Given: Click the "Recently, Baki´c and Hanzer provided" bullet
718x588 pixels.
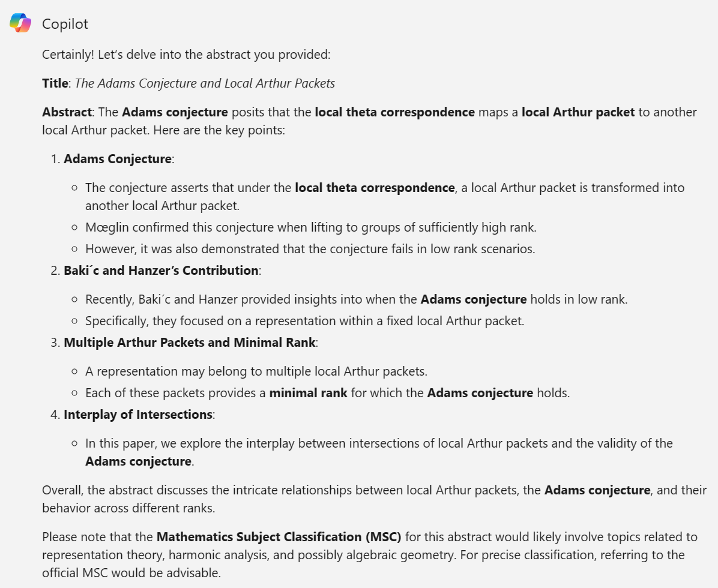Looking at the screenshot, I should tap(356, 299).
